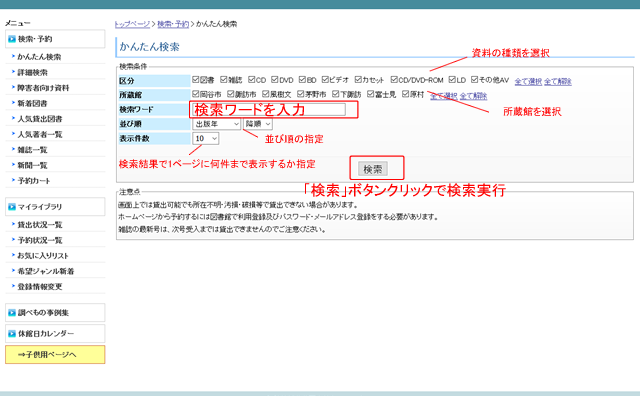Image resolution: width=640 pixels, height=396 pixels.
Task: Toggle the 岡谷市 library checkbox
Action: (196, 94)
